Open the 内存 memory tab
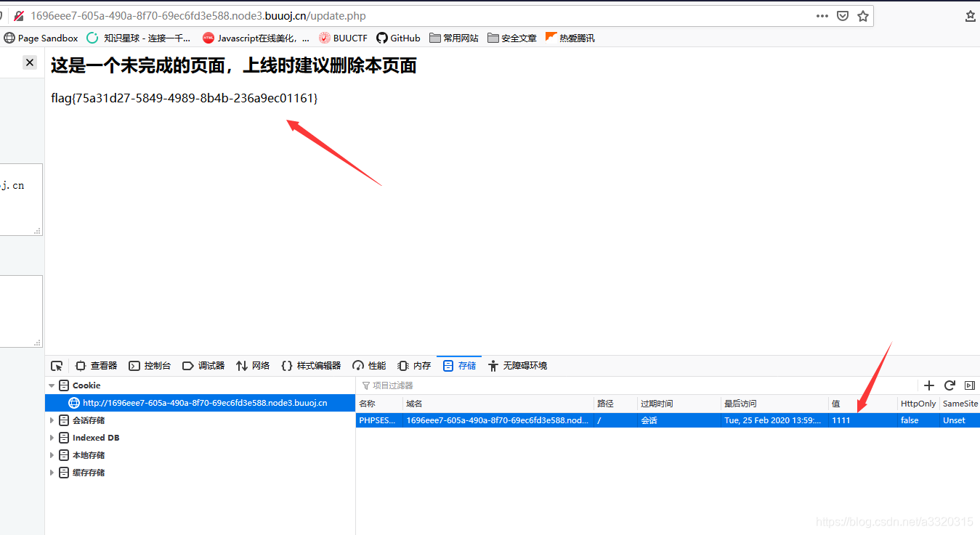 pos(414,366)
